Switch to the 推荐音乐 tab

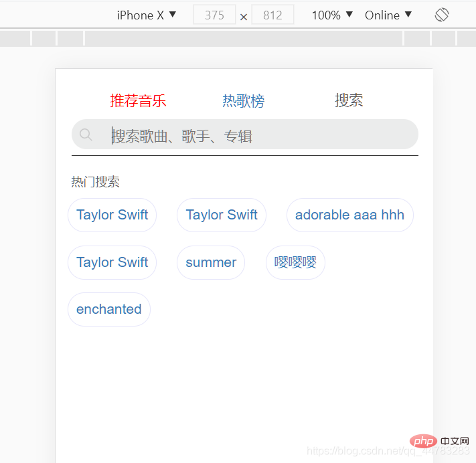[138, 100]
